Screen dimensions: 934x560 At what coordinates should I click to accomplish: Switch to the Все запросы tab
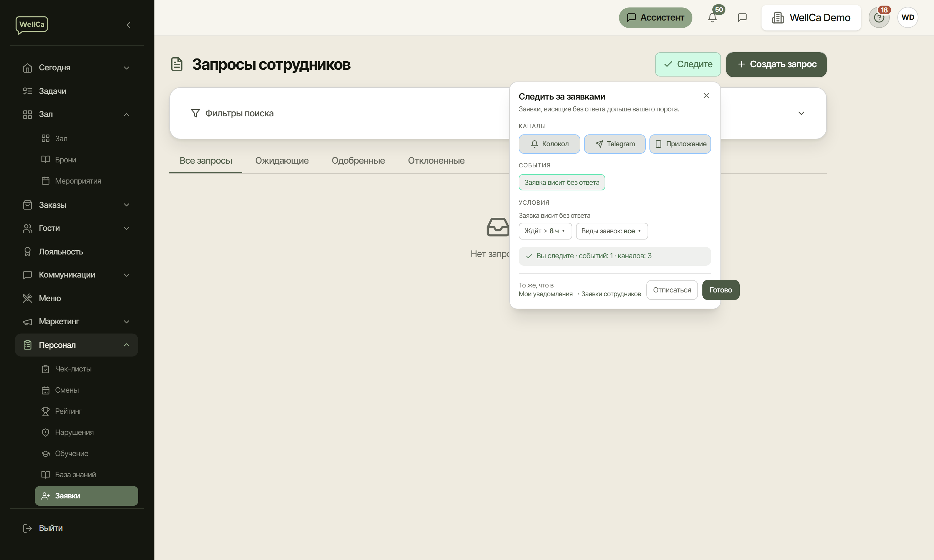[206, 161]
